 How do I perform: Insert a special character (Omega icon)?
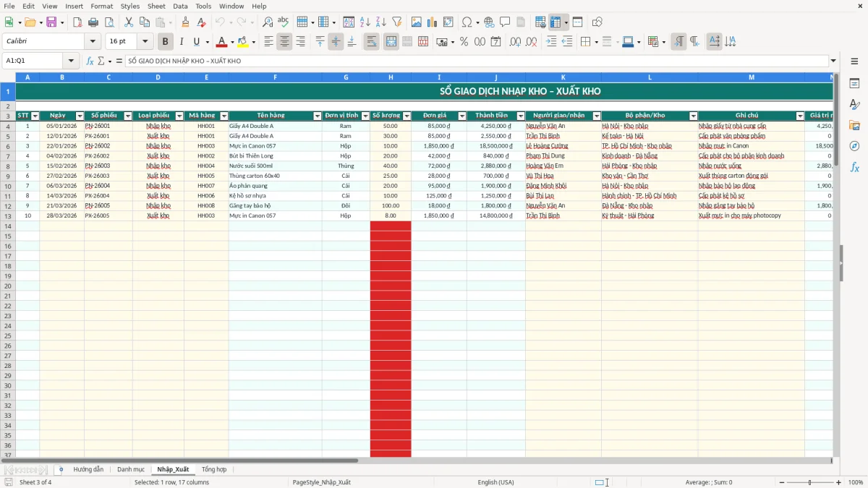pos(467,22)
